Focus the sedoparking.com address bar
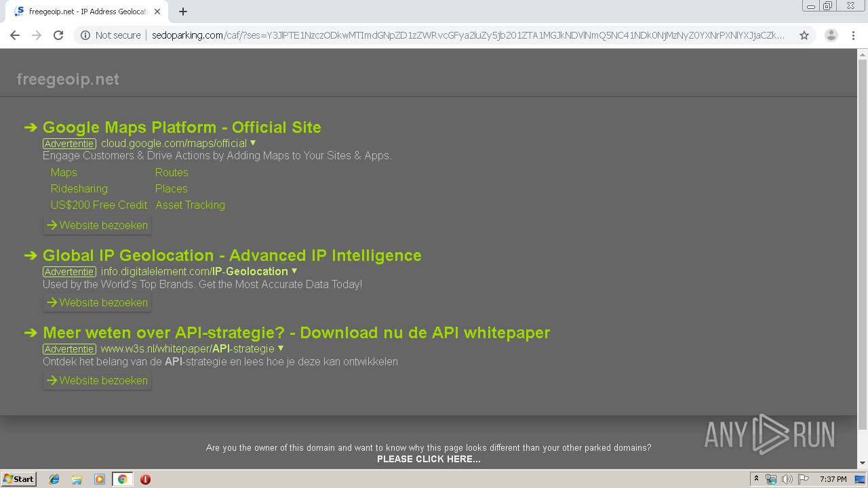868x488 pixels. pyautogui.click(x=468, y=35)
